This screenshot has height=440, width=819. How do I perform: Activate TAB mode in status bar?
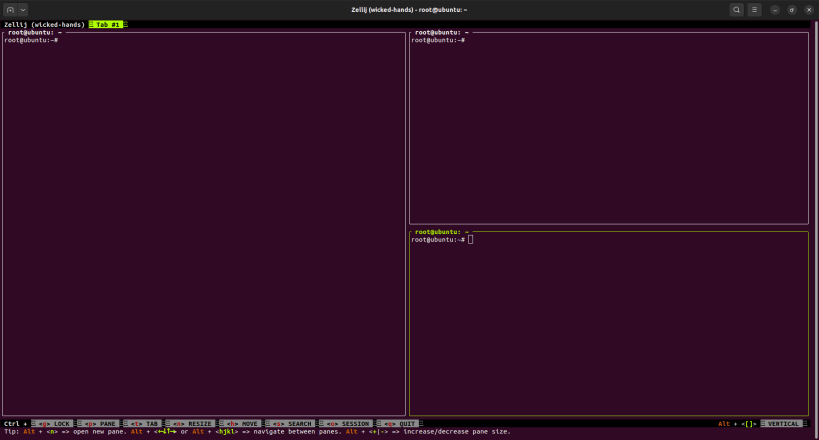click(x=144, y=424)
